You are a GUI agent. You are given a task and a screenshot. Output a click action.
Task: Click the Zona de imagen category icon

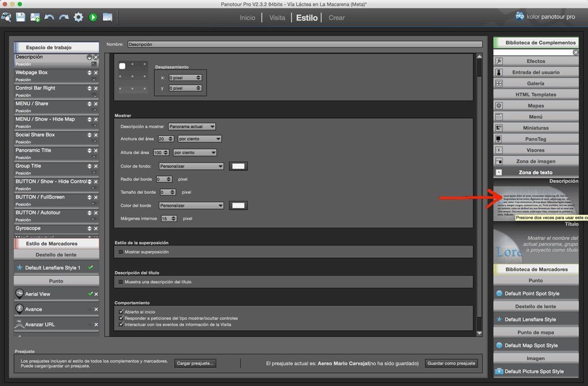tap(499, 162)
